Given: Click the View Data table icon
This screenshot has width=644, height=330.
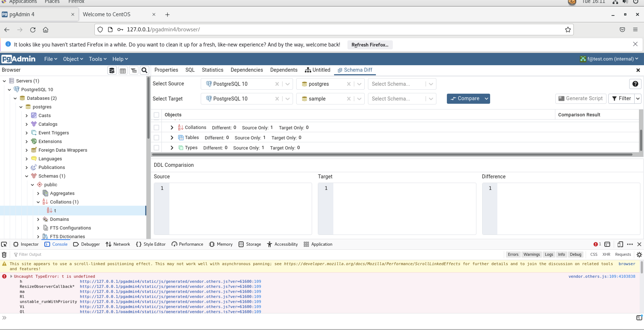Looking at the screenshot, I should (x=123, y=70).
